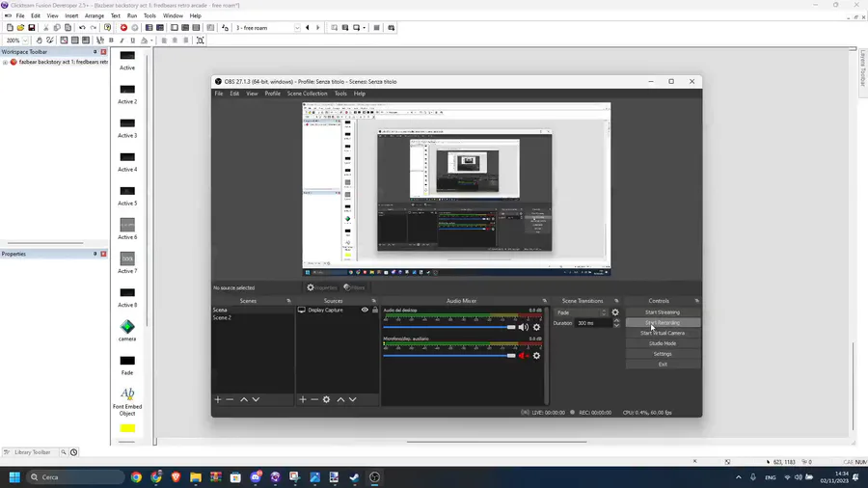Click Undo arrow in Fusion toolbar
The height and width of the screenshot is (488, 868).
coord(82,28)
